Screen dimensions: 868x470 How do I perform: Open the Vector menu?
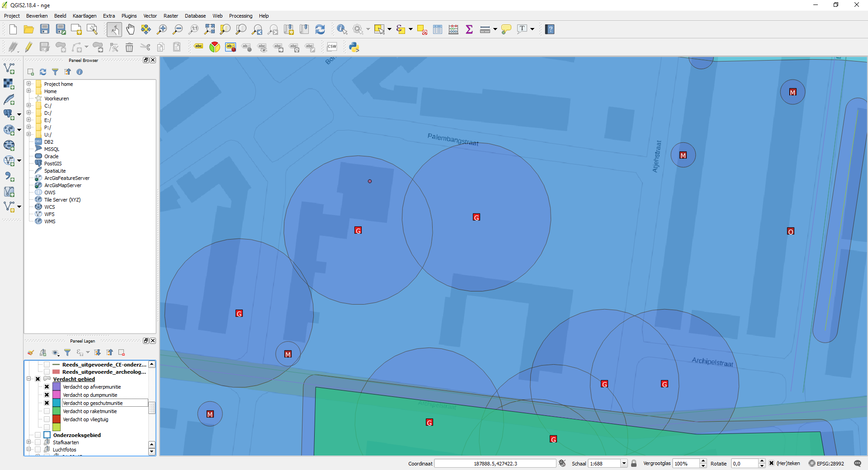click(150, 16)
